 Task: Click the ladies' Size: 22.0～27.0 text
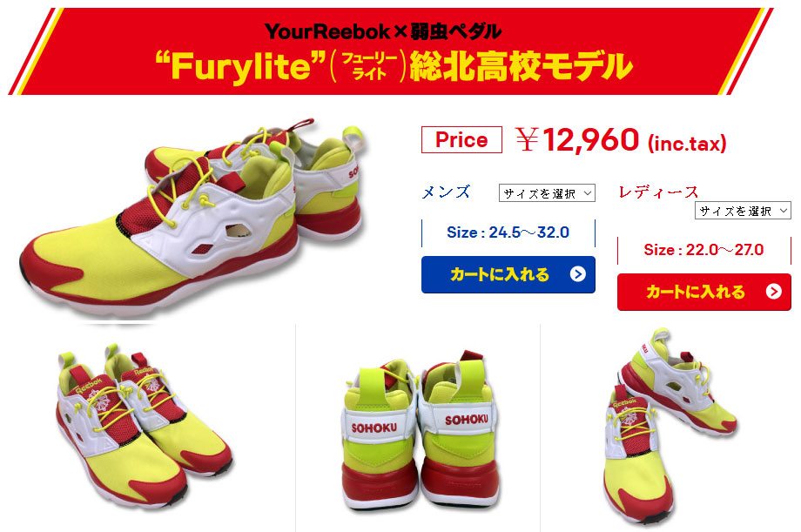[704, 250]
